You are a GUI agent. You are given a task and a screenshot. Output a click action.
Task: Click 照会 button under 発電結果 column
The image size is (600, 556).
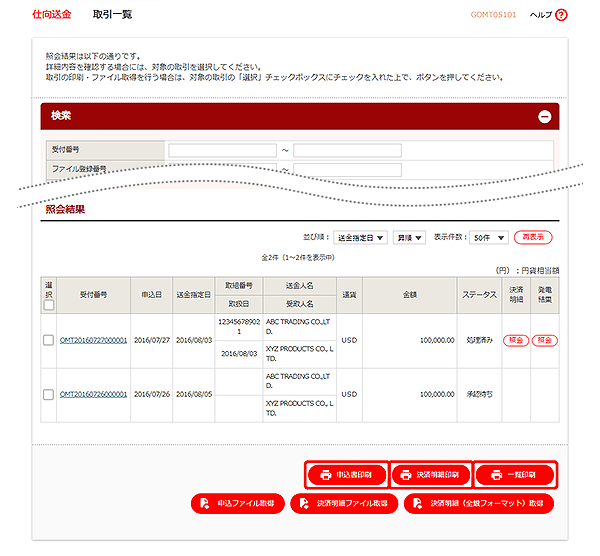[x=545, y=340]
